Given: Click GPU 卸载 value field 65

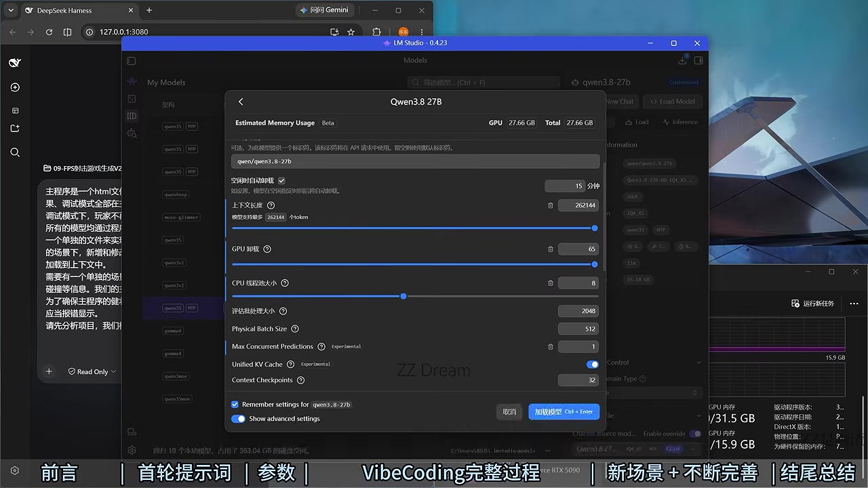Looking at the screenshot, I should pyautogui.click(x=578, y=249).
